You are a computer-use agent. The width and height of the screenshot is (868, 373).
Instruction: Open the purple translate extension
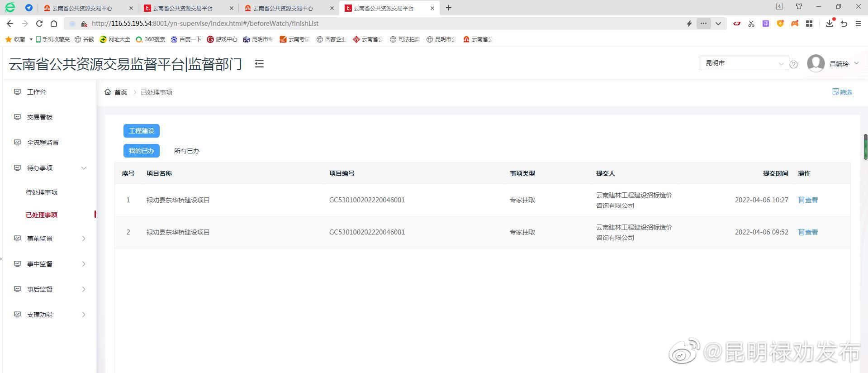[x=766, y=24]
